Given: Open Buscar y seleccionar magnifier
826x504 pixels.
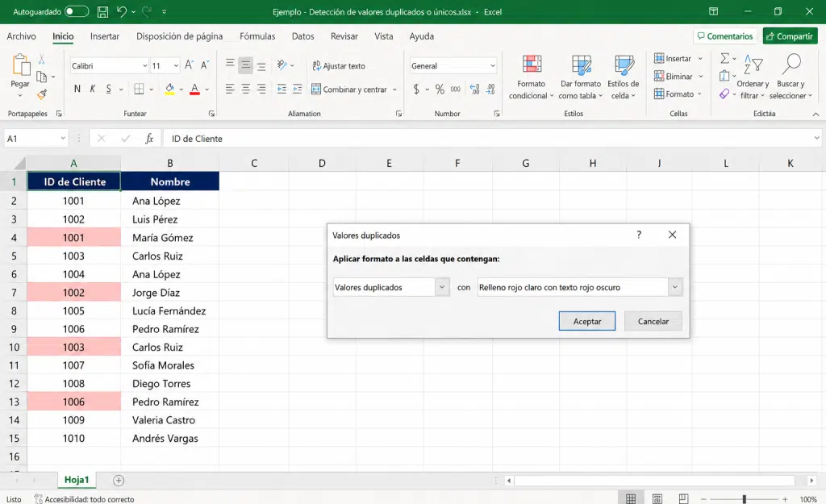Looking at the screenshot, I should click(791, 65).
